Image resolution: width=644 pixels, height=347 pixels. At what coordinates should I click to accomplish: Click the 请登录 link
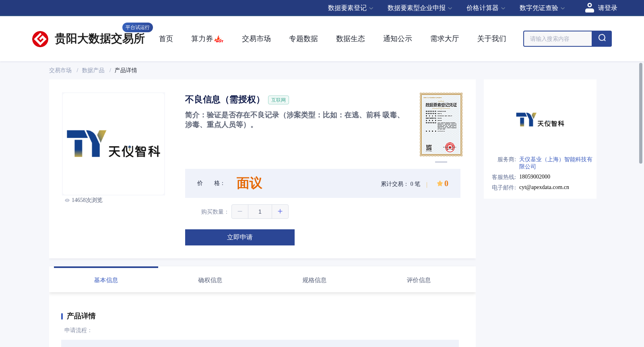(x=607, y=8)
